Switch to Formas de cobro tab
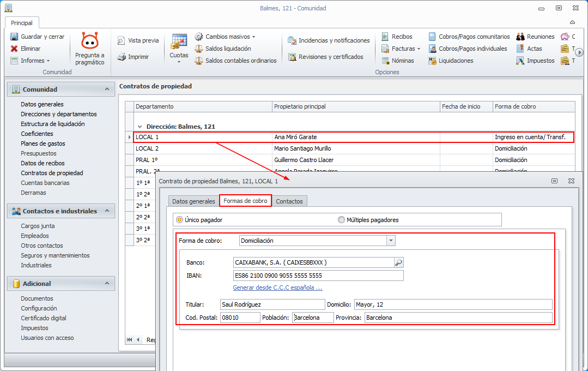The image size is (588, 371). tap(245, 201)
